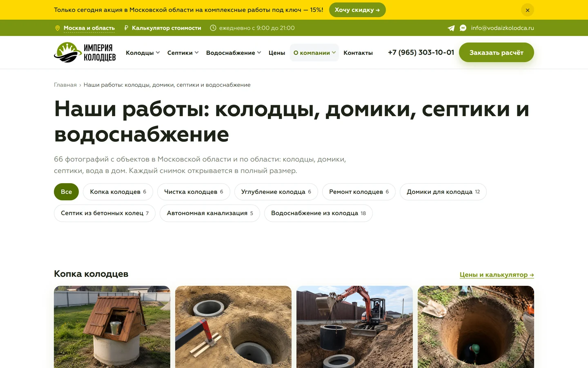Filter by Автономная канализация

tap(210, 213)
